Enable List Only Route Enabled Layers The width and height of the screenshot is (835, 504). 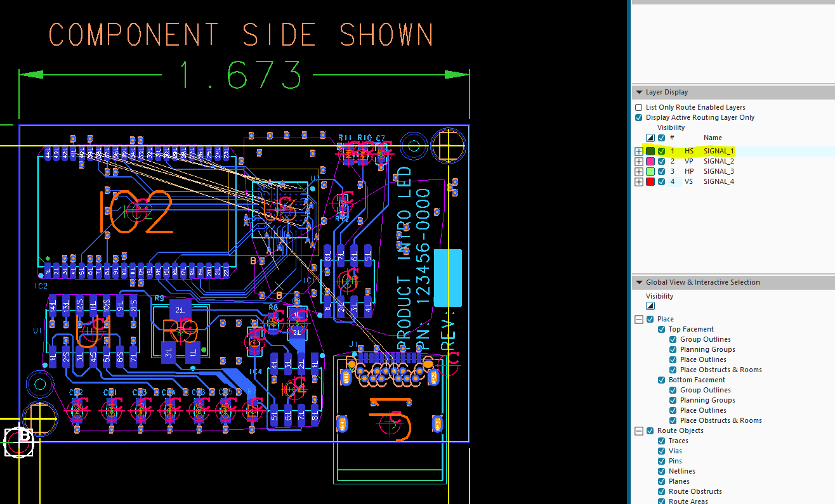tap(639, 108)
